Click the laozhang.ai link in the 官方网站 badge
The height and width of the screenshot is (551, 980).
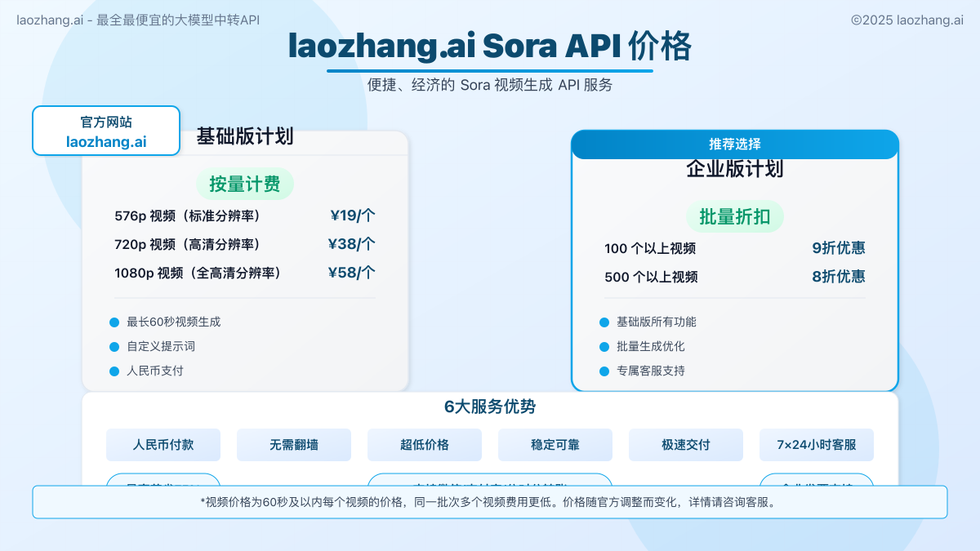(106, 141)
